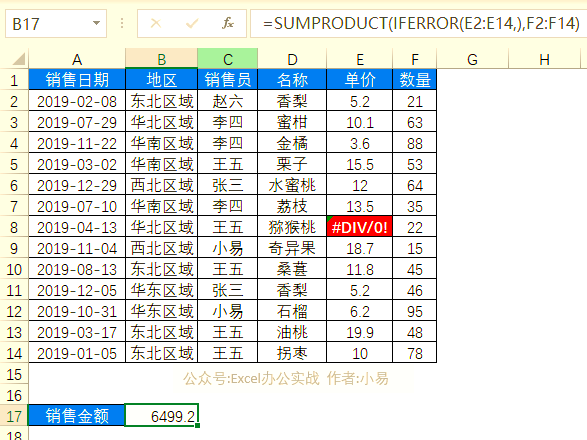Click the 地区 header cell
This screenshot has width=587, height=440.
click(161, 79)
